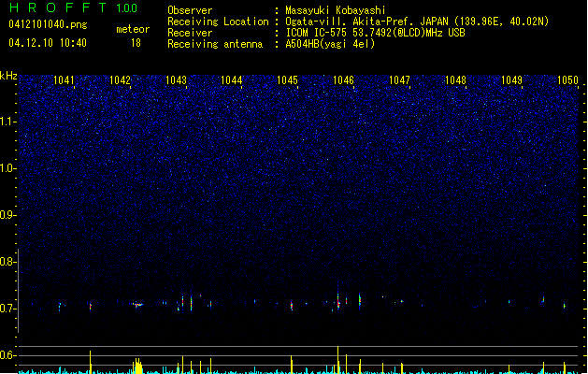Select the ICOM IC-575 53.7492 MHz USB text
The width and height of the screenshot is (588, 374).
pyautogui.click(x=375, y=33)
